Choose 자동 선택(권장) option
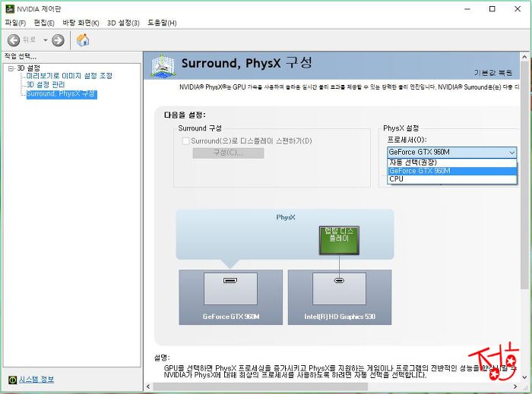The height and width of the screenshot is (394, 532). coord(451,162)
